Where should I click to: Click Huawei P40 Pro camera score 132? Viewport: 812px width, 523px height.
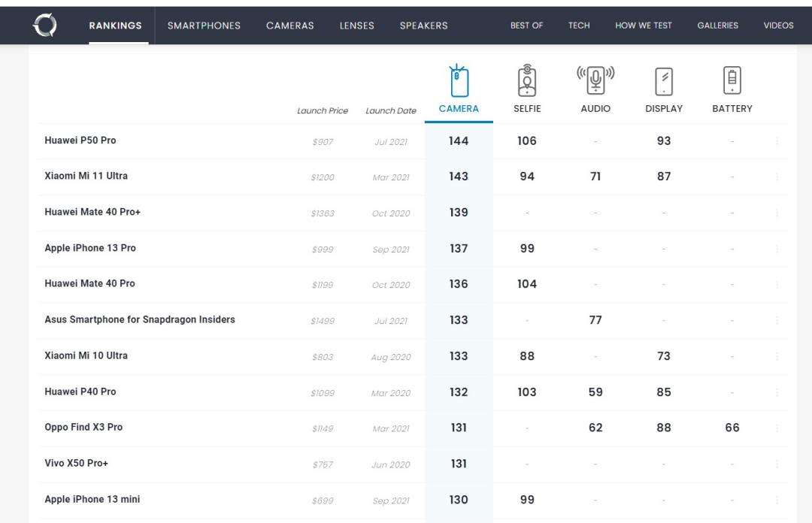[459, 392]
